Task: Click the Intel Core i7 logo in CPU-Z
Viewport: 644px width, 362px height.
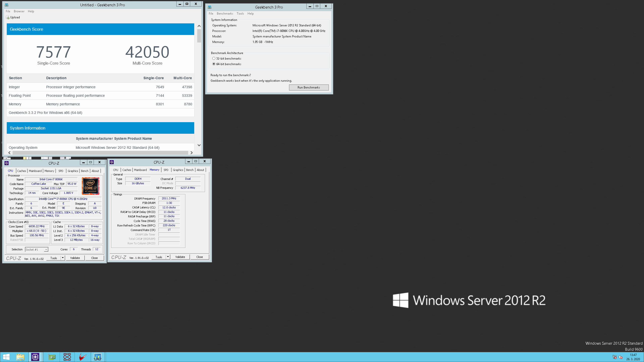Action: click(x=91, y=186)
